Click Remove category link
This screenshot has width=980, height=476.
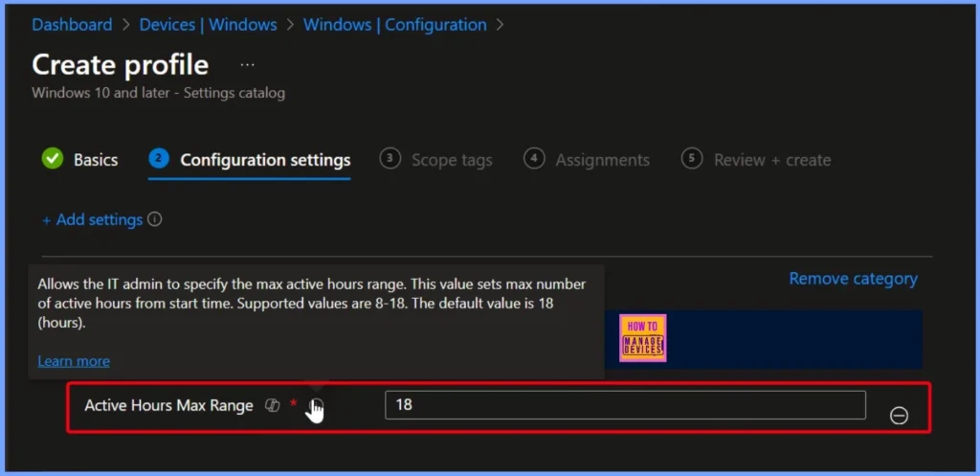[853, 279]
